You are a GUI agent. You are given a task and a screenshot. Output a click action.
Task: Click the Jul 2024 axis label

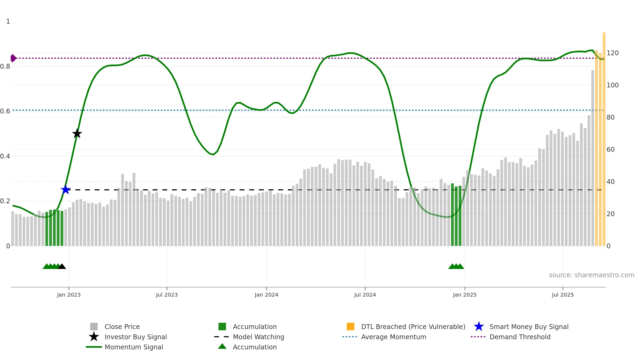pos(365,295)
